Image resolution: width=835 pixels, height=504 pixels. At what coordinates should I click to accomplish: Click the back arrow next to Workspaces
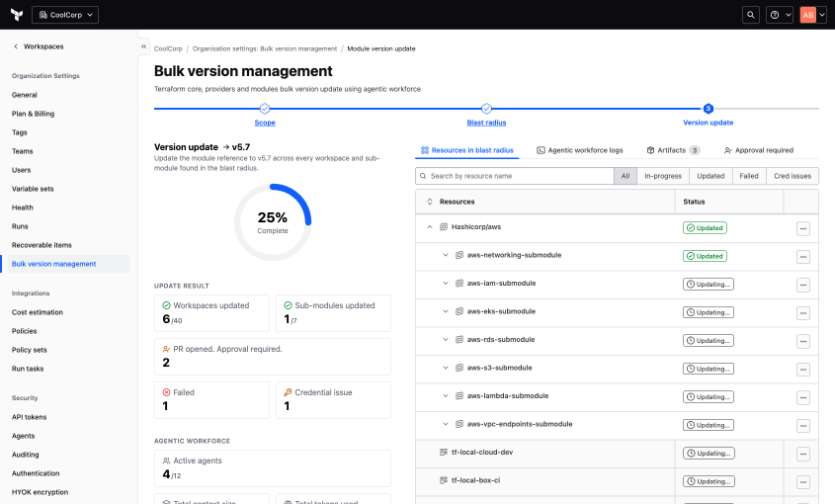(x=16, y=46)
